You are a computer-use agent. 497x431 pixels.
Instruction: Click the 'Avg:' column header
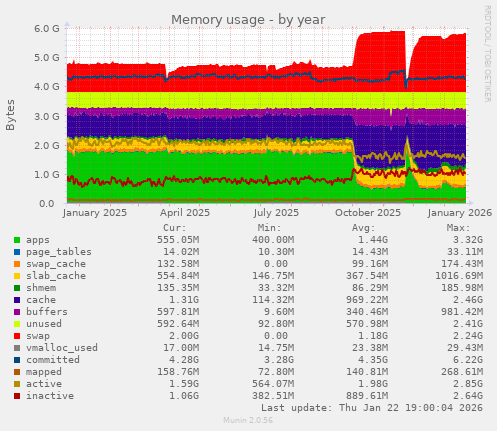[x=364, y=228]
